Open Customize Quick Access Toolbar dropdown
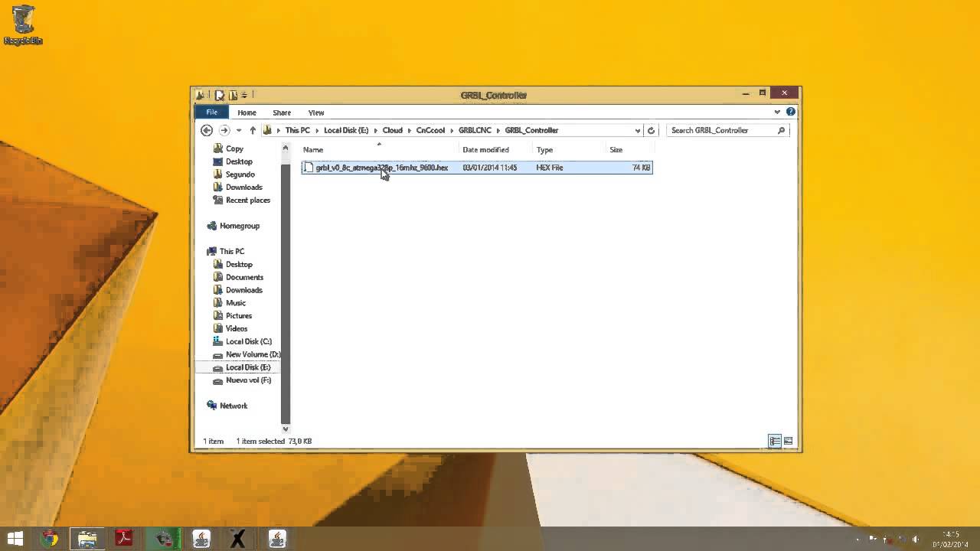980x551 pixels. click(x=244, y=95)
